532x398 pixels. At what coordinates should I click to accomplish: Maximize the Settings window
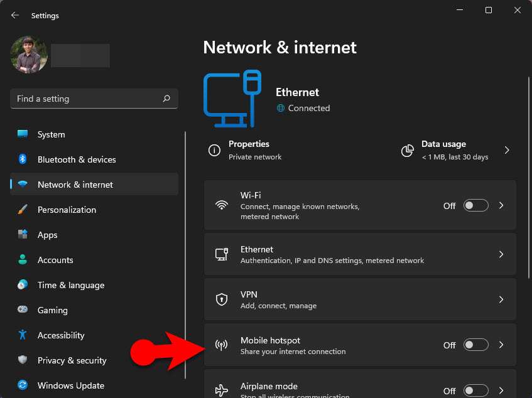click(x=489, y=10)
